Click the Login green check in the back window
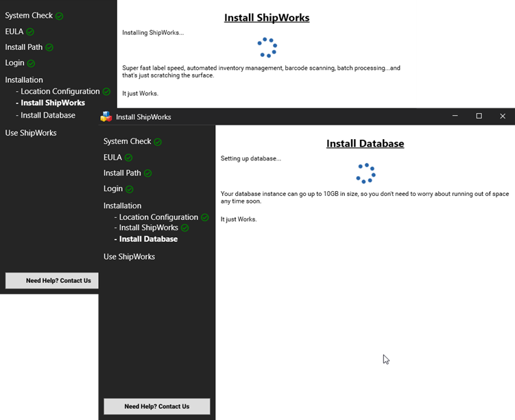 point(31,63)
